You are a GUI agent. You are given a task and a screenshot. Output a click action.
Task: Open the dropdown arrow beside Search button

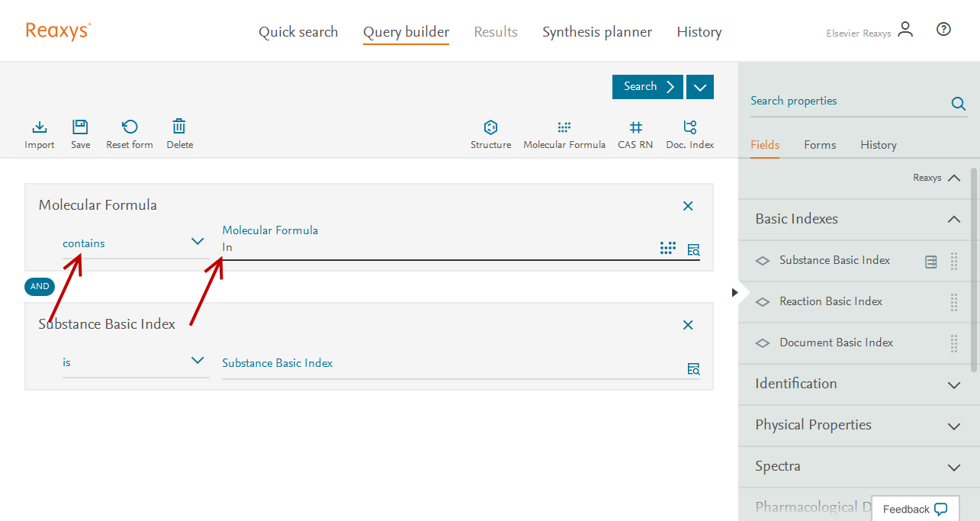699,87
